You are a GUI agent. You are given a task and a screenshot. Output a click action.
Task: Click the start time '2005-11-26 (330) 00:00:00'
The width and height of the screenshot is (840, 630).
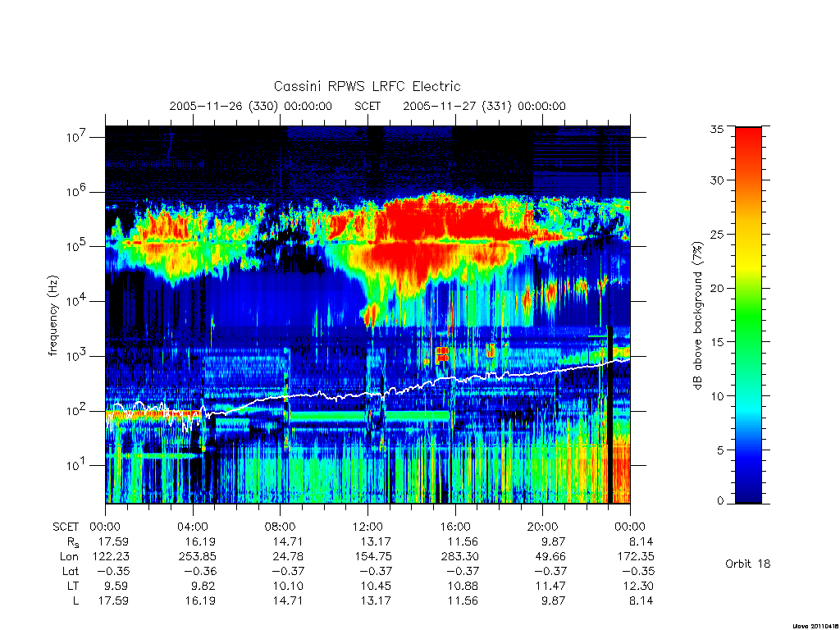(x=251, y=106)
